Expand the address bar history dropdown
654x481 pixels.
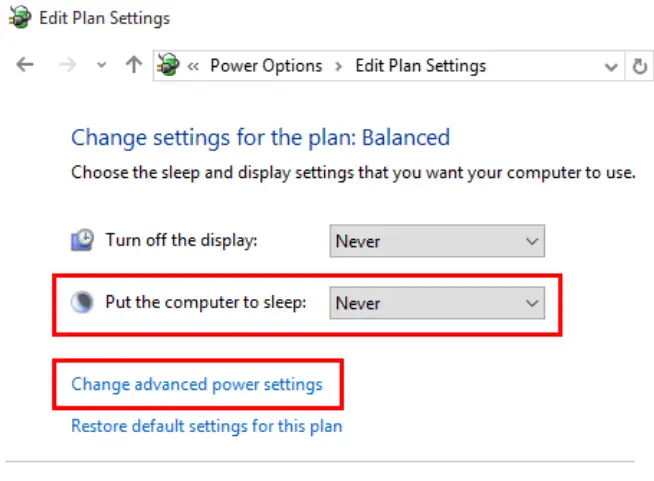point(612,67)
